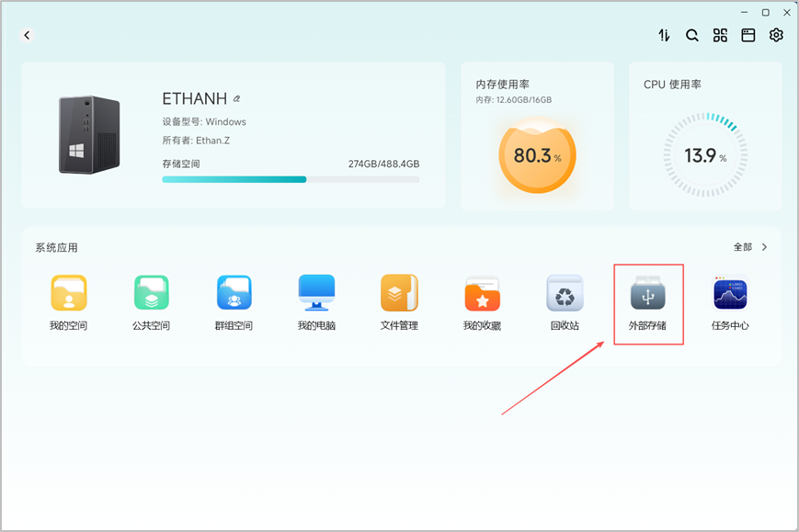The width and height of the screenshot is (799, 532).
Task: Open the 公共空间 app icon
Action: (x=152, y=293)
